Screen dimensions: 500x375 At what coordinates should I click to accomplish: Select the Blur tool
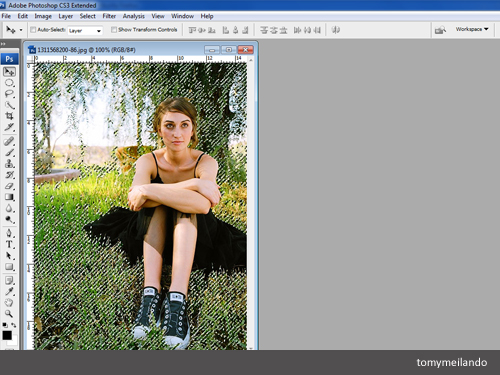pos(9,208)
